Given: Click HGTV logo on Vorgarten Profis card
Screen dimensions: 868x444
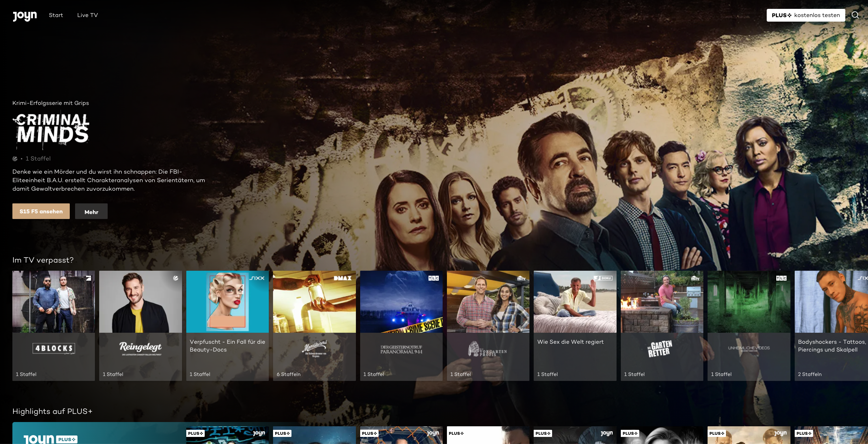Looking at the screenshot, I should click(x=521, y=279).
